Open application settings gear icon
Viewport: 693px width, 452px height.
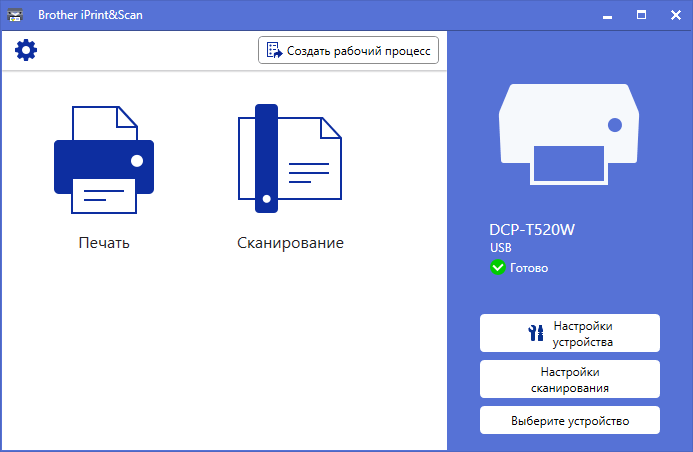tap(26, 50)
